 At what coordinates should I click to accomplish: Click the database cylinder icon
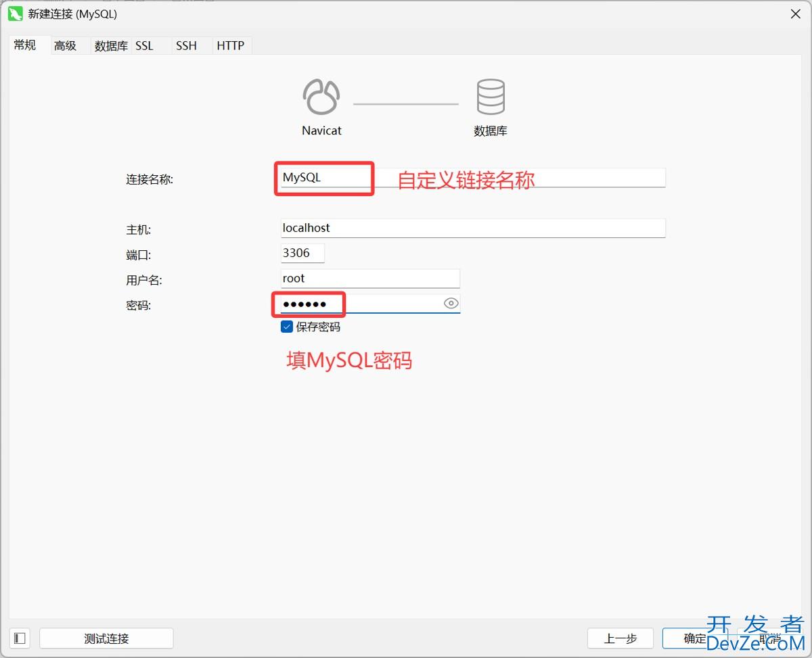pos(491,97)
